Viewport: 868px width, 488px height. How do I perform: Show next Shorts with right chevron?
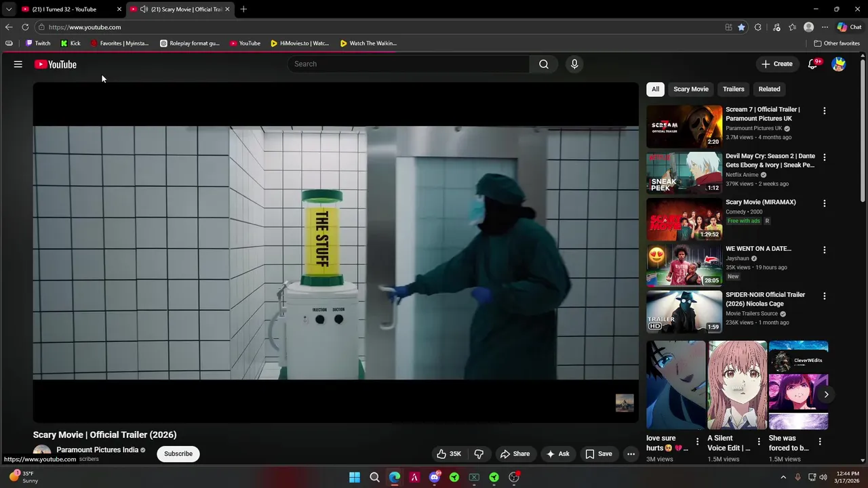coord(826,394)
